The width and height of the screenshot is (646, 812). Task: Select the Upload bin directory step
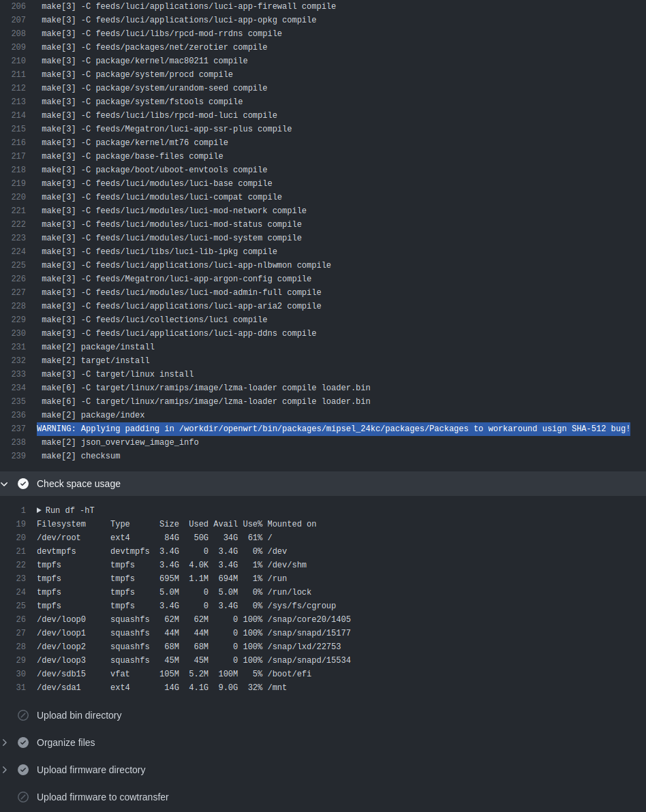coord(78,715)
